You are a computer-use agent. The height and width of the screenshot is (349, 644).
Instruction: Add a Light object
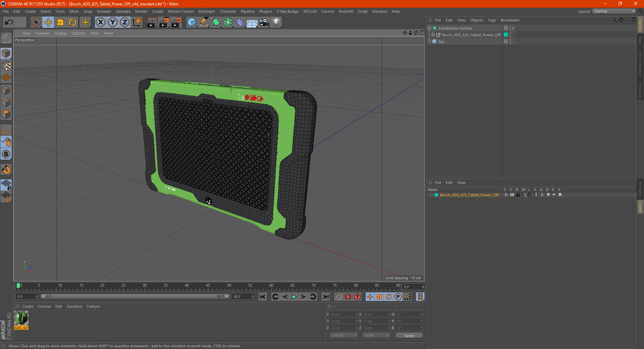tap(276, 22)
